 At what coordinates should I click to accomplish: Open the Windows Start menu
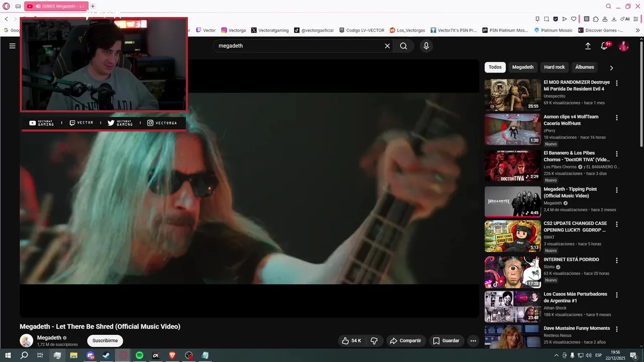point(8,355)
